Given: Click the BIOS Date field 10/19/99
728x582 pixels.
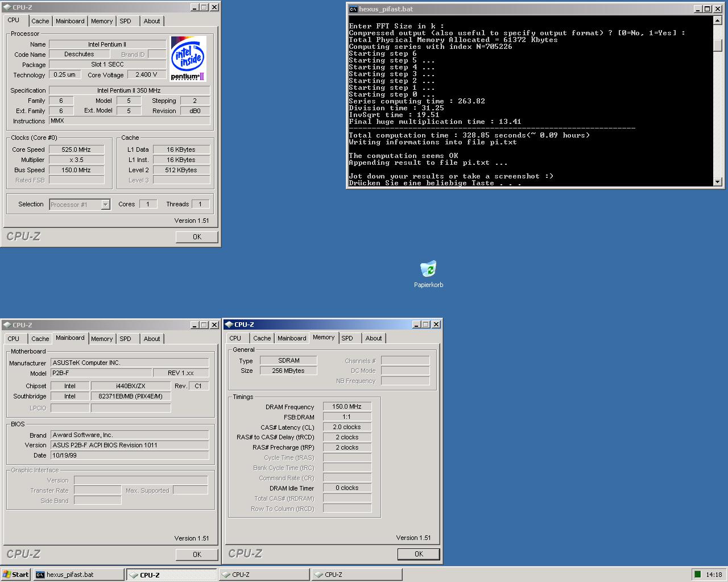Looking at the screenshot, I should pos(130,456).
